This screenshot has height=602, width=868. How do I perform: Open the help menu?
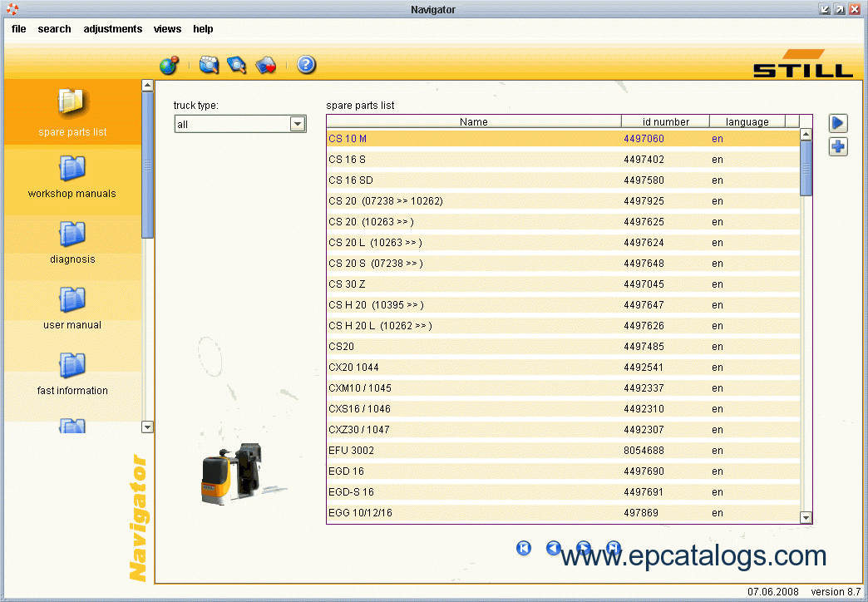click(203, 29)
